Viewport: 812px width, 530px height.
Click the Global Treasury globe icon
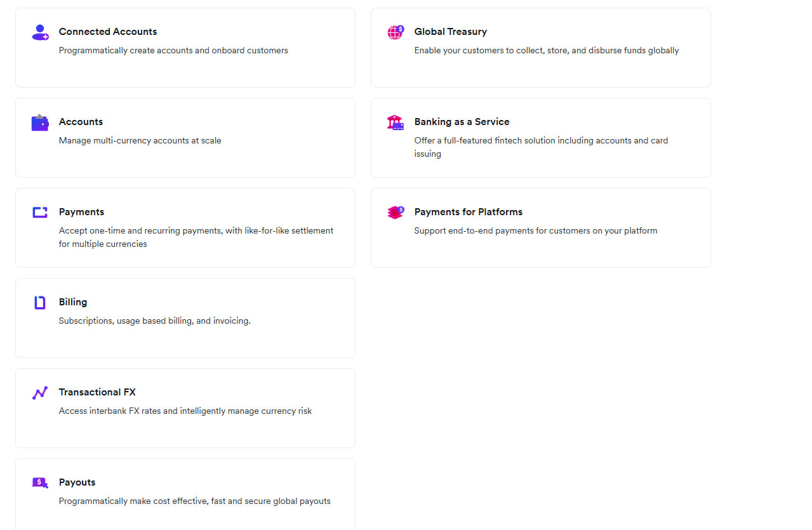point(396,32)
